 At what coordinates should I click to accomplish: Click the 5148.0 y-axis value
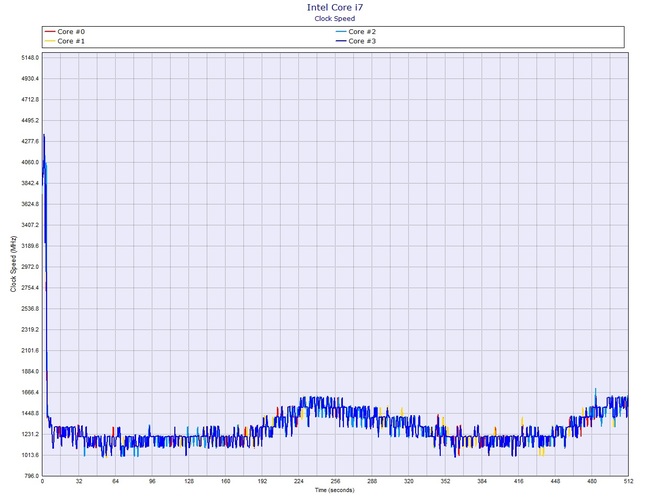pyautogui.click(x=30, y=58)
